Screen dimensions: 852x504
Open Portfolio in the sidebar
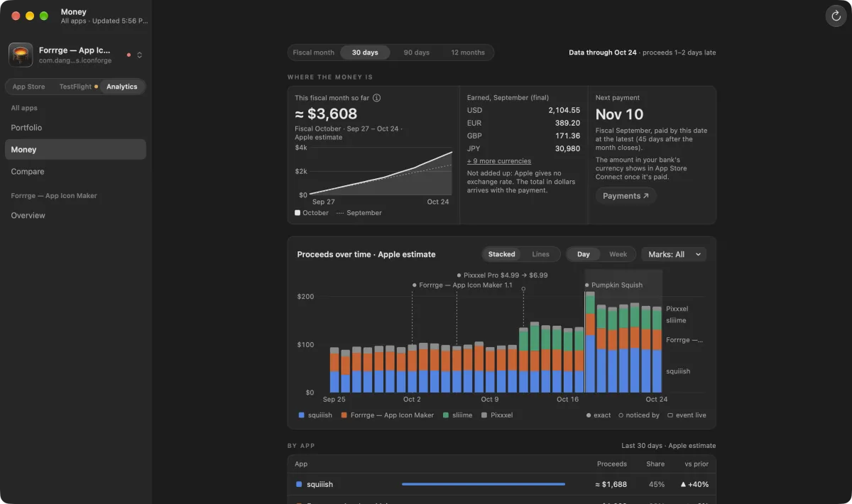pos(75,128)
